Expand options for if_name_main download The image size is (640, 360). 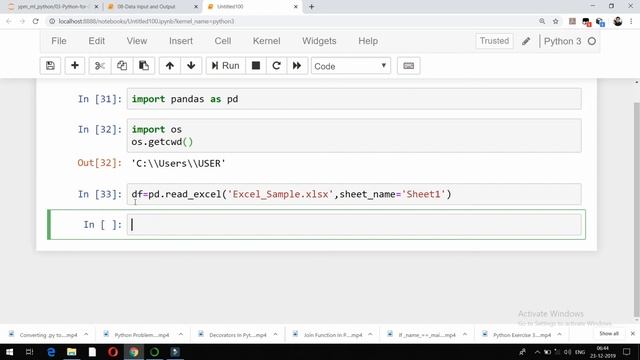tap(465, 334)
